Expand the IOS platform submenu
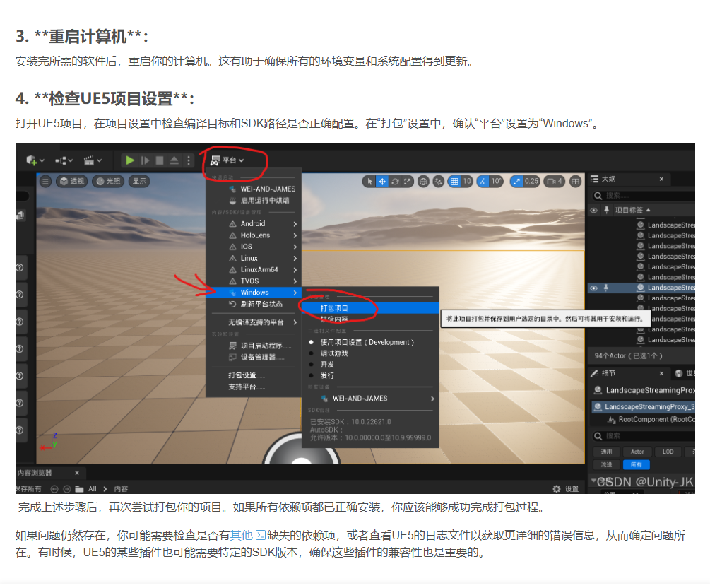Image resolution: width=710 pixels, height=588 pixels. pyautogui.click(x=254, y=247)
